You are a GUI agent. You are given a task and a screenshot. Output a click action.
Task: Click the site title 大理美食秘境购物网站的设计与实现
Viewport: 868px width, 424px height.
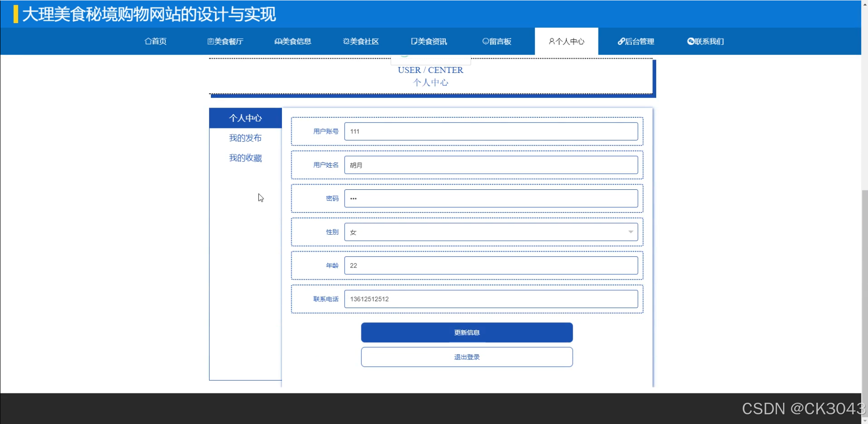point(149,14)
